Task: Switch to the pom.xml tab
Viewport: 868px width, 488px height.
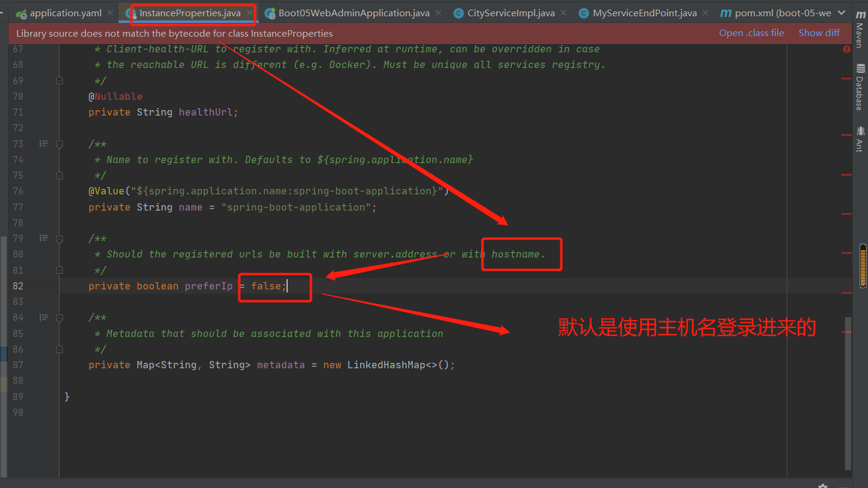Action: point(775,13)
